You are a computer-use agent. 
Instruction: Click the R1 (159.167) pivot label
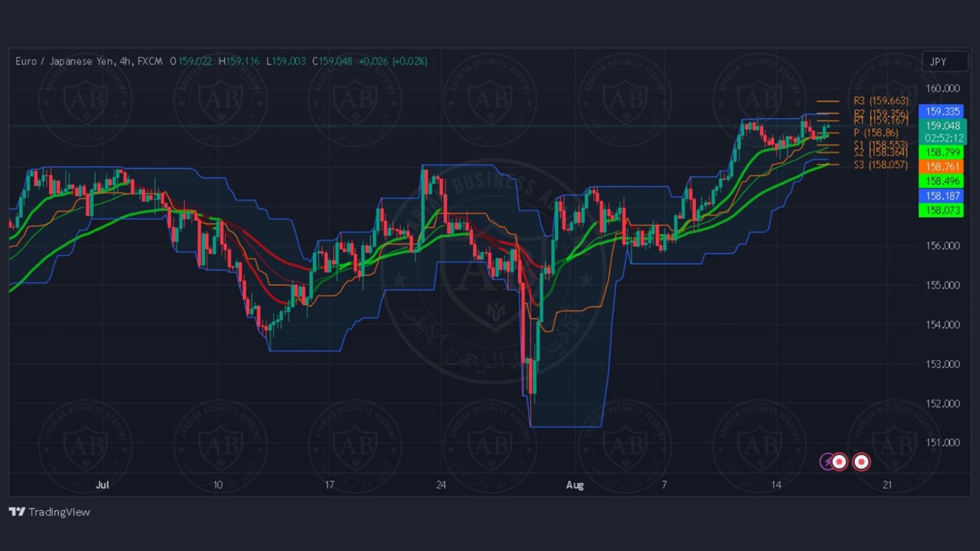[881, 121]
